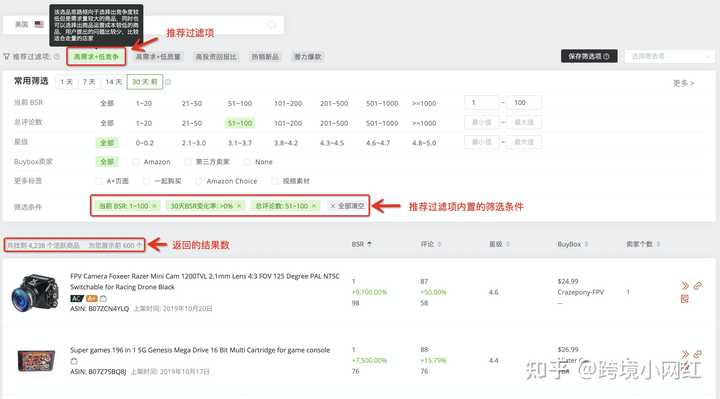
Task: Tick the Amazon Buybox seller checkbox
Action: 135,162
